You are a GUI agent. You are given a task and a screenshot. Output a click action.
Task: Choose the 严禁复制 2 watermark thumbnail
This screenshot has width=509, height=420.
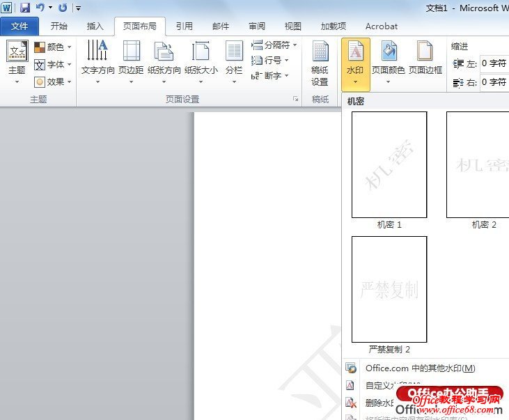[389, 290]
